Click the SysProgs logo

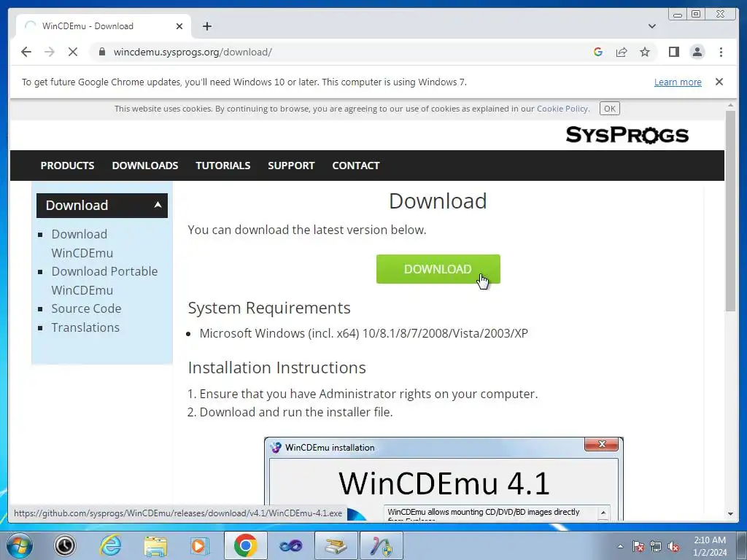tap(627, 135)
